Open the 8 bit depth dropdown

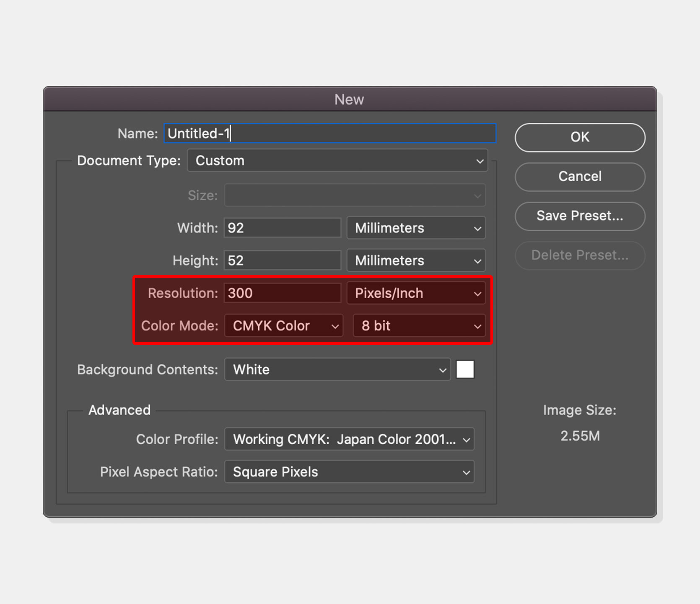[419, 326]
